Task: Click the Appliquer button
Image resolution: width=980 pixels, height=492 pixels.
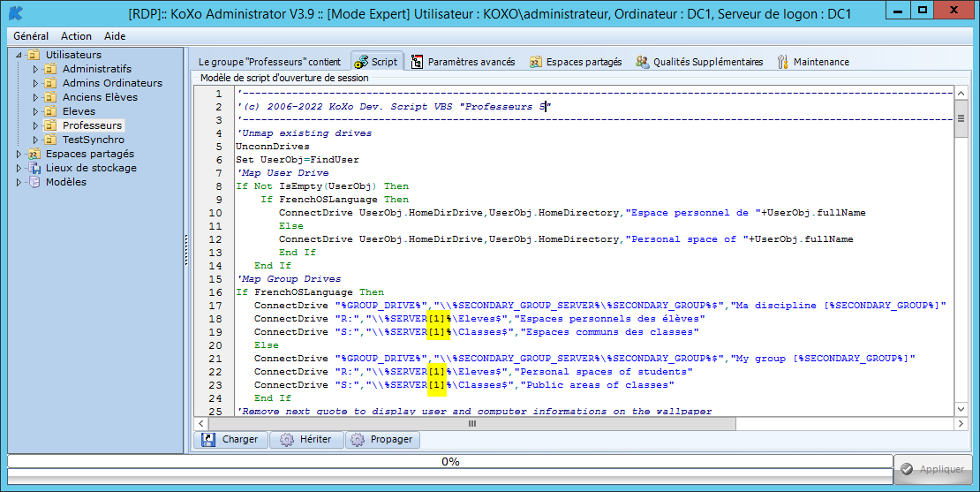Action: (934, 469)
